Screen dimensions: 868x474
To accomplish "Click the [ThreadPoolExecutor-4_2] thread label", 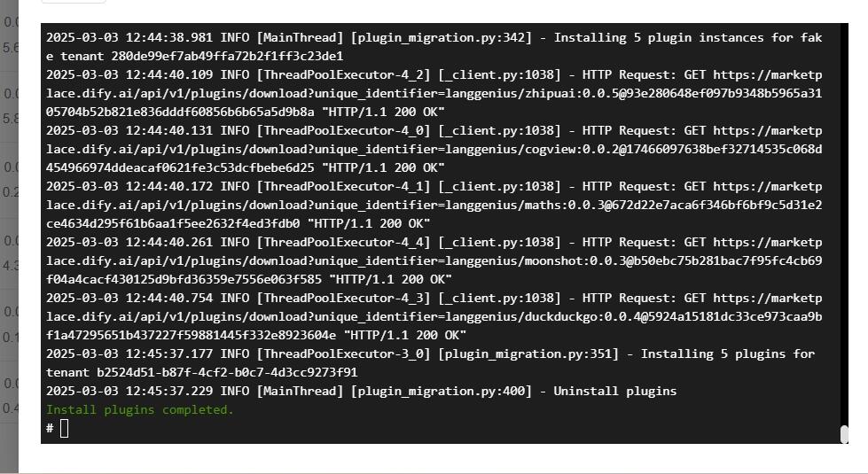I will coord(343,74).
